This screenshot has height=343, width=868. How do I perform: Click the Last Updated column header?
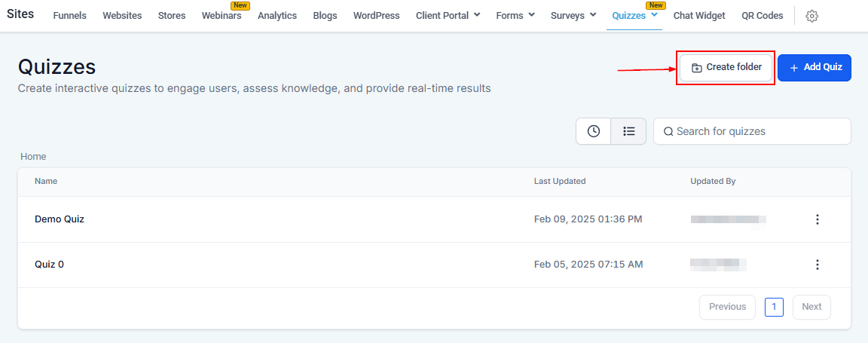560,181
